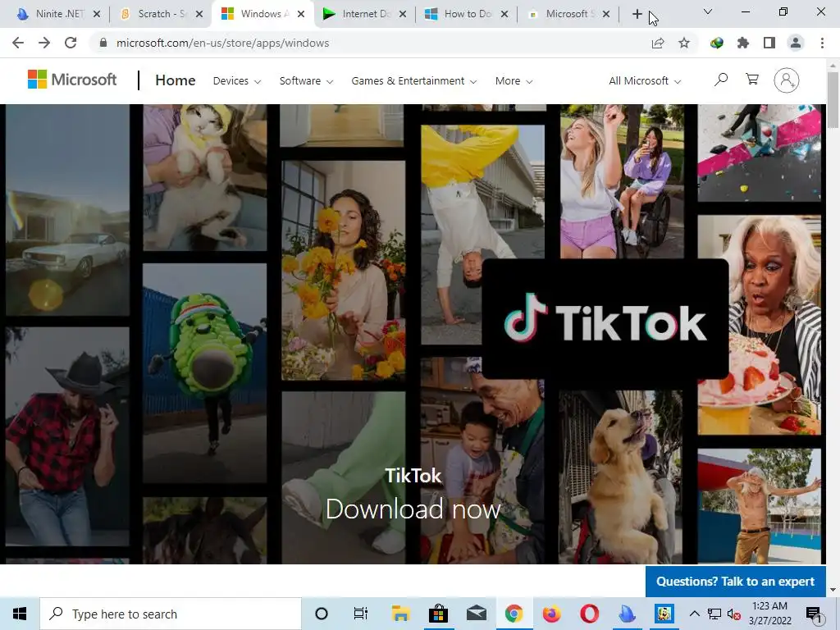840x630 pixels.
Task: Expand the Devices menu
Action: 237,81
